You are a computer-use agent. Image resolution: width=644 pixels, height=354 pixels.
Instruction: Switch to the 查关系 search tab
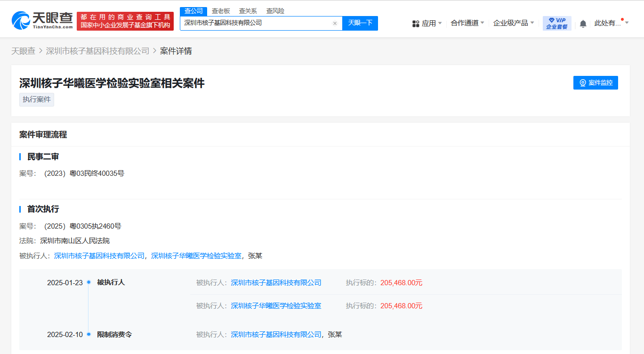pyautogui.click(x=248, y=11)
